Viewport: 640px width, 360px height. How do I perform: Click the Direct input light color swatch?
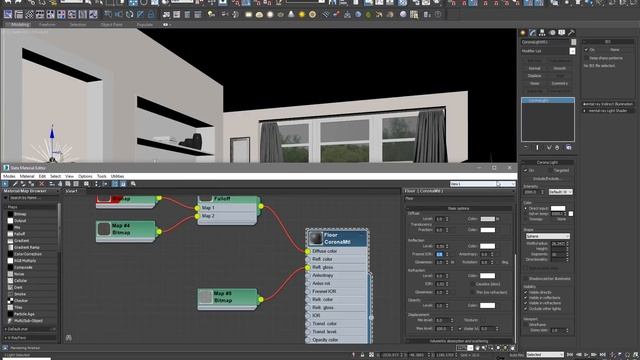pyautogui.click(x=558, y=208)
